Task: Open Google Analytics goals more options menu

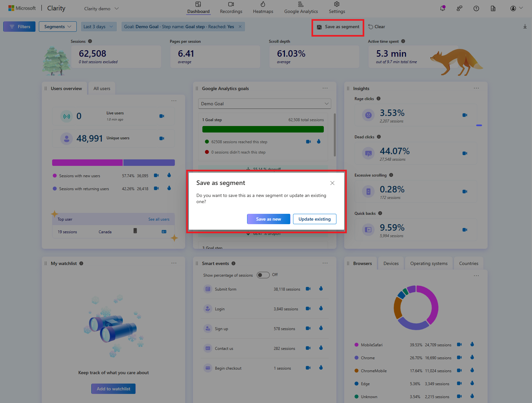Action: pyautogui.click(x=325, y=88)
